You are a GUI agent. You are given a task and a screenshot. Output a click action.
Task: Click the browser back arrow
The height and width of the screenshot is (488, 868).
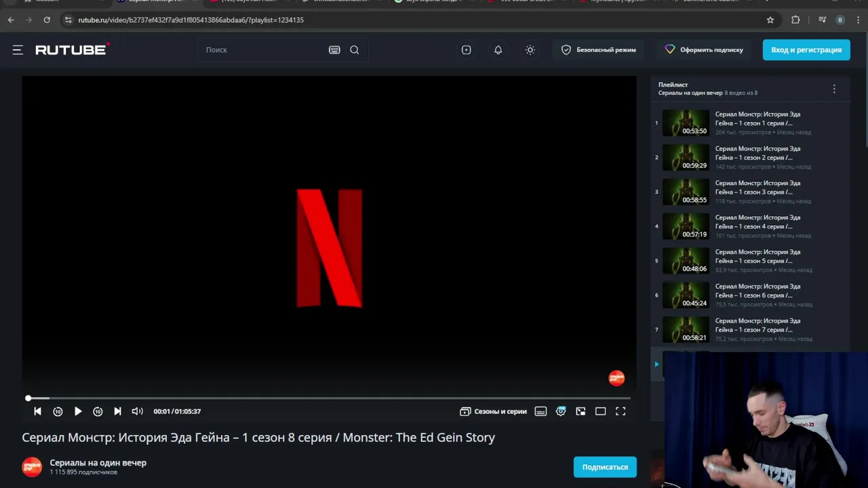tap(11, 20)
